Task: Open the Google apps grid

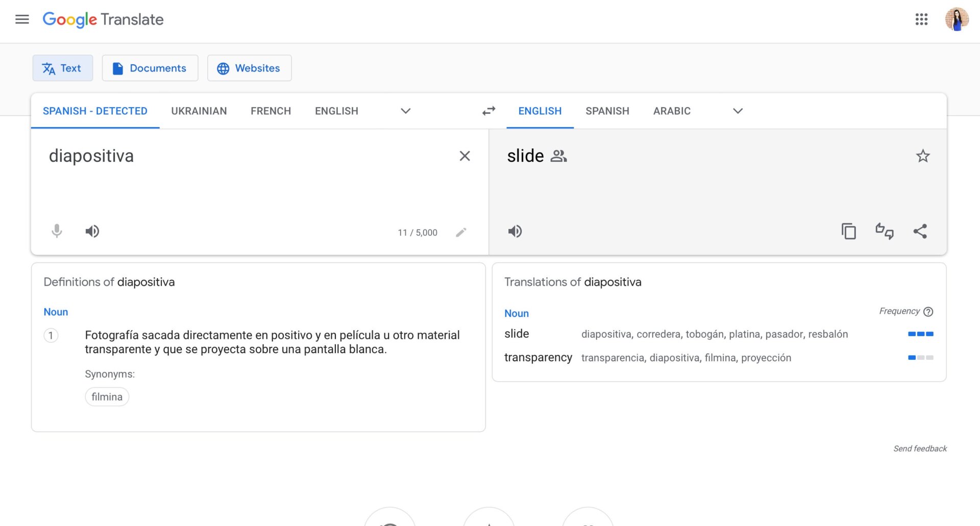Action: pos(921,19)
